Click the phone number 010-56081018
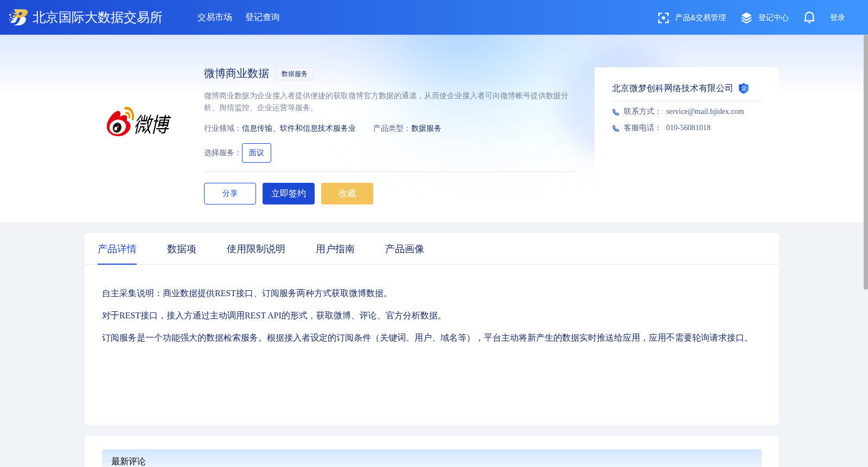Image resolution: width=868 pixels, height=467 pixels. click(x=688, y=128)
